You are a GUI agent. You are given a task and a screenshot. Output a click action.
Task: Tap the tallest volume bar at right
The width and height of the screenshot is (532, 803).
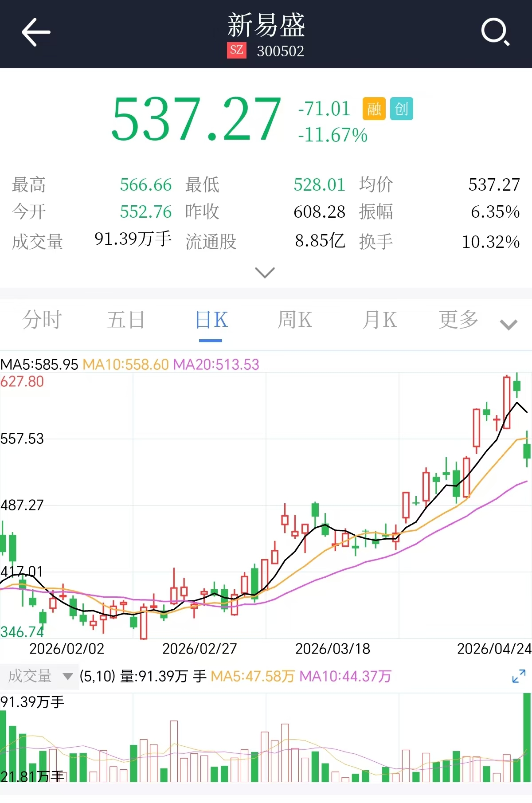point(527,737)
